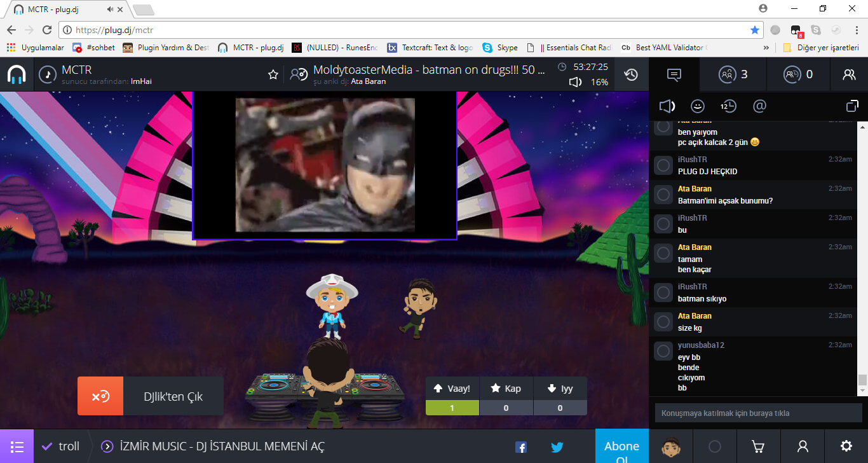Image resolution: width=868 pixels, height=463 pixels.
Task: Open the user profile icon in footer
Action: point(803,446)
